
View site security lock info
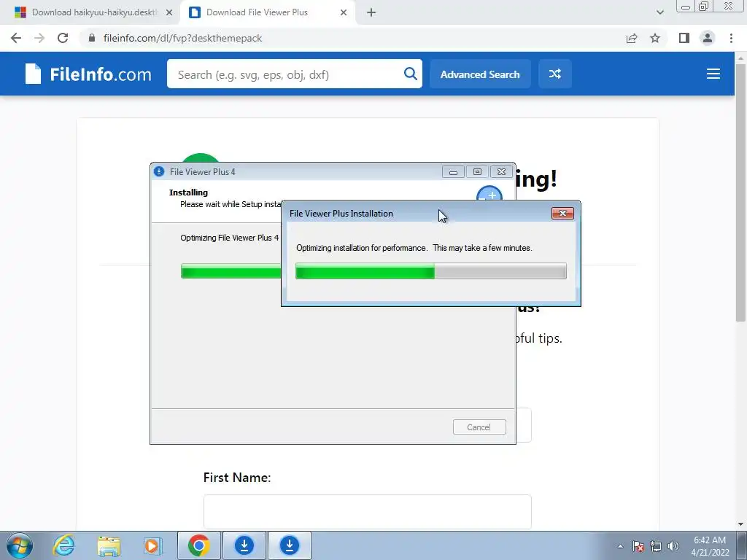92,38
